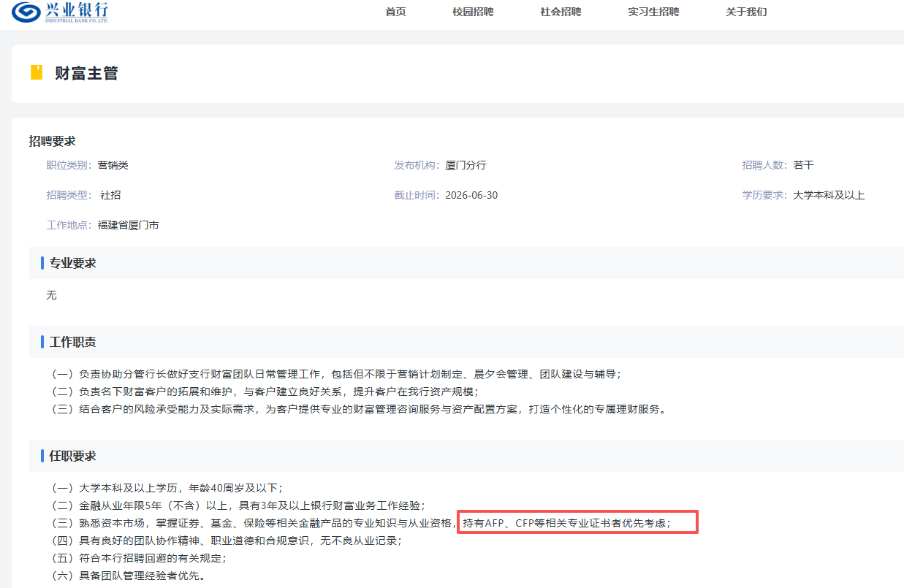Image resolution: width=904 pixels, height=588 pixels.
Task: Click the 发布机构 value 厦门分行
Action: (x=466, y=165)
